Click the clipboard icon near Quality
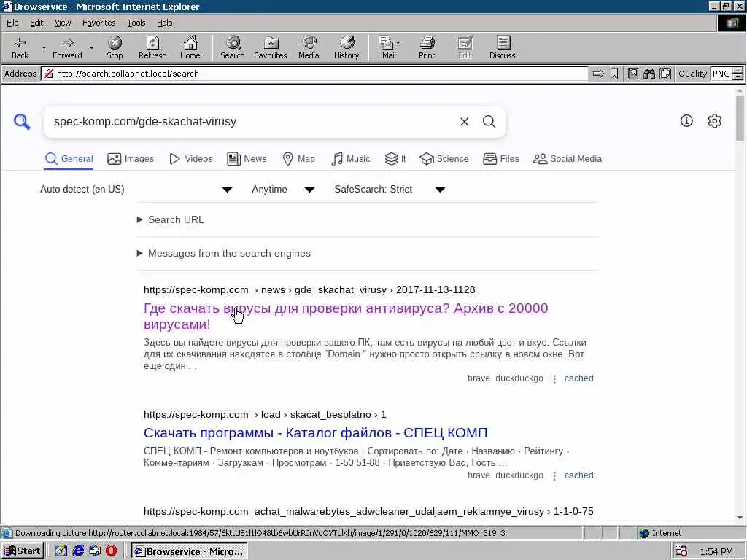The height and width of the screenshot is (560, 747). point(665,74)
